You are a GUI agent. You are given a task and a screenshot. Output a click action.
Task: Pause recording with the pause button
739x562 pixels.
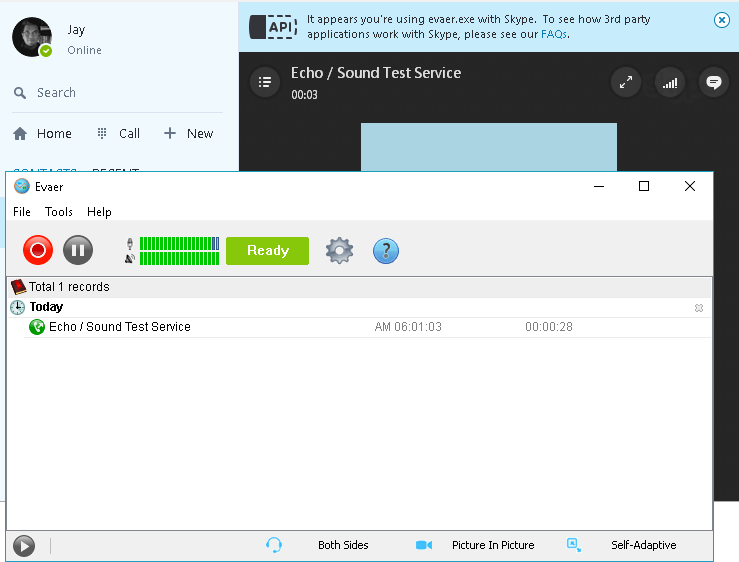pyautogui.click(x=78, y=250)
